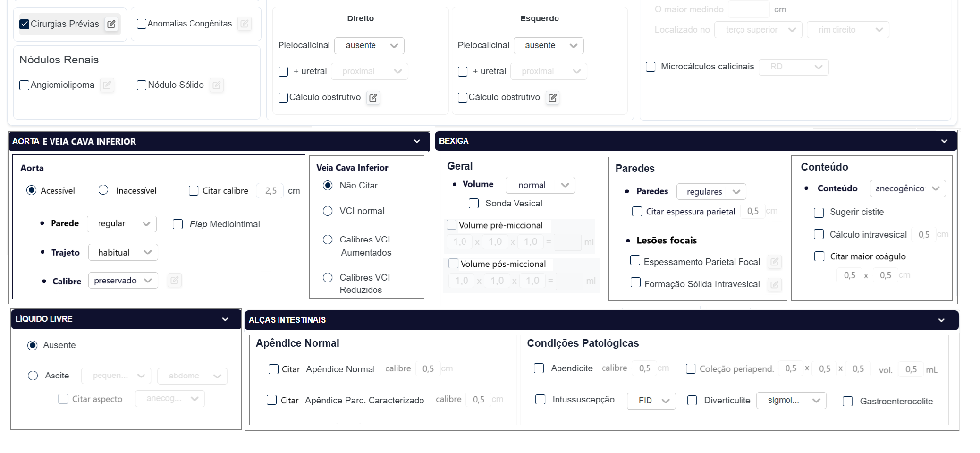Open the aorta Parede dropdown

pos(122,223)
